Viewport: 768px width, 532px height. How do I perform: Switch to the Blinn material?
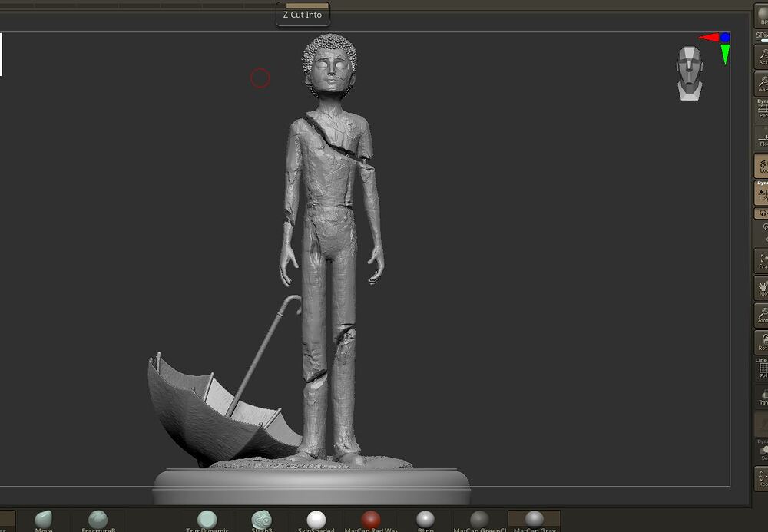pyautogui.click(x=425, y=520)
